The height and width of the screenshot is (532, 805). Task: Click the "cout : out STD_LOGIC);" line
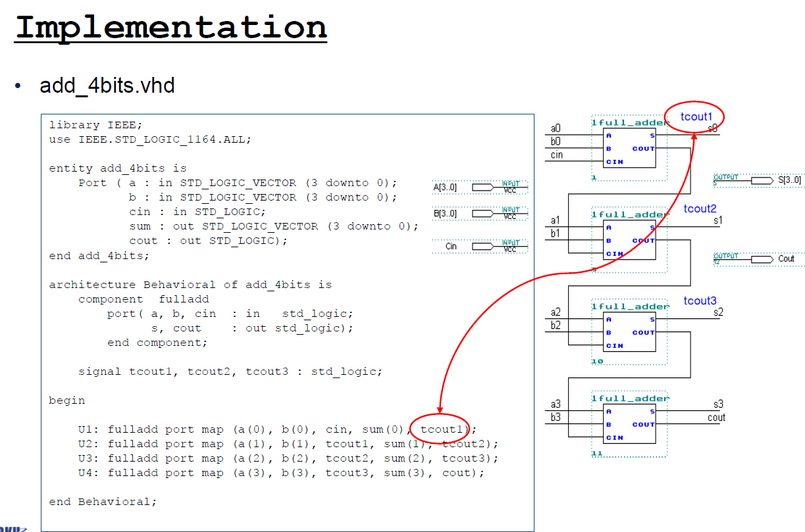[209, 241]
